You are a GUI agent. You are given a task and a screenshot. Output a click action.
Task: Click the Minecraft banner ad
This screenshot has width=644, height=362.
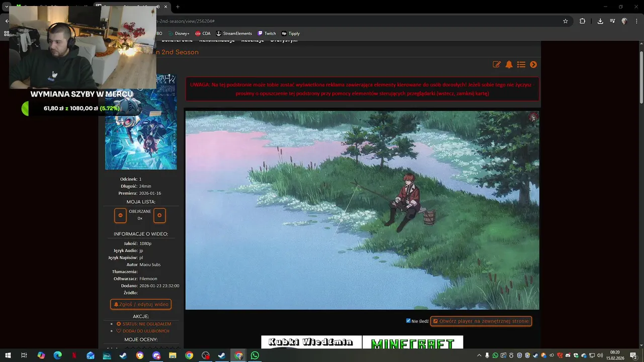(413, 342)
